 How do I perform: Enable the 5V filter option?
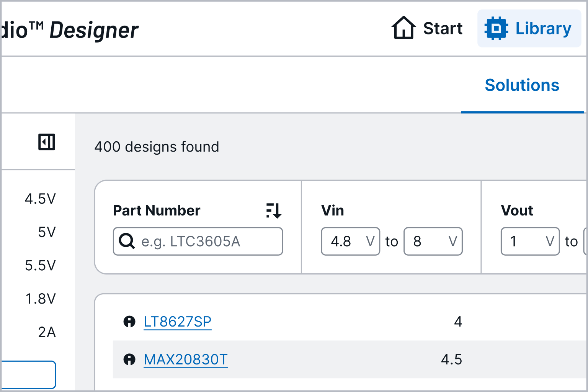[x=46, y=232]
